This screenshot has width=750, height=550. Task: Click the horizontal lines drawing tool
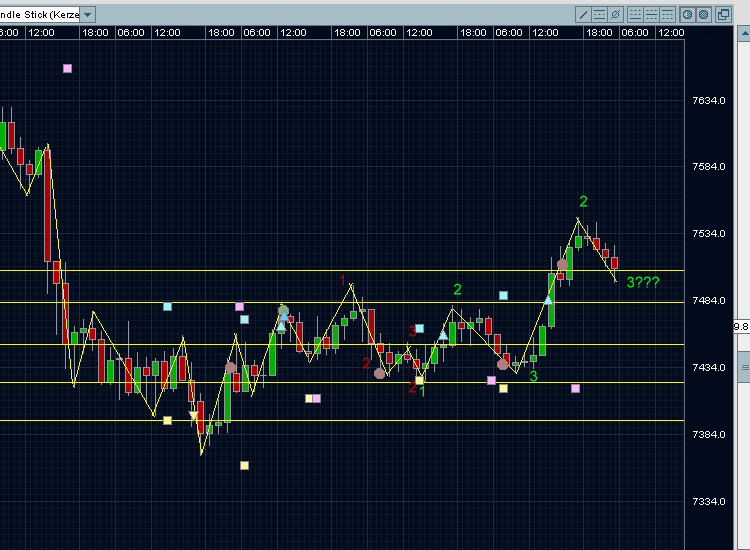[x=600, y=14]
